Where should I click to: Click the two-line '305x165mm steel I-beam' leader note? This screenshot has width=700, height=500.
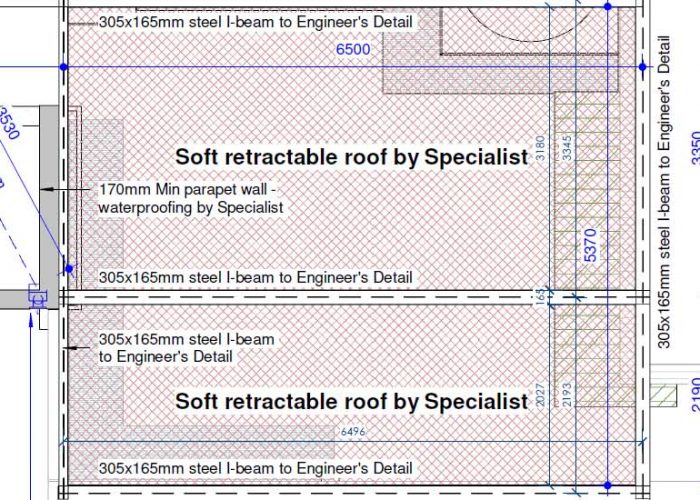tap(186, 348)
